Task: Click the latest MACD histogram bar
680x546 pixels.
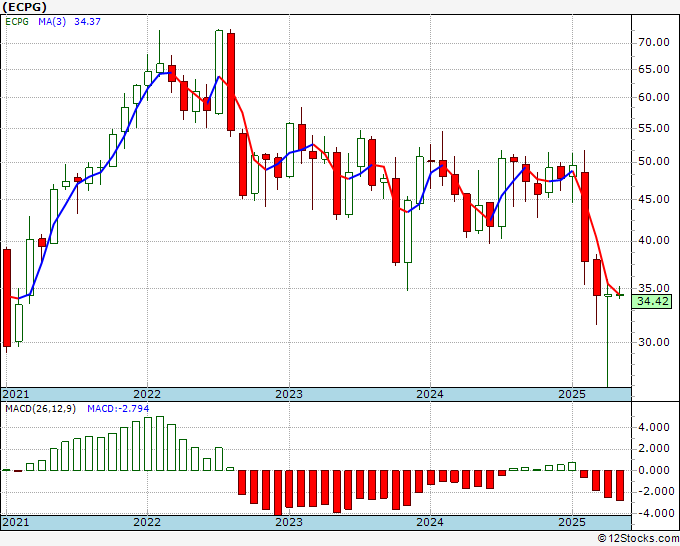Action: [x=620, y=485]
